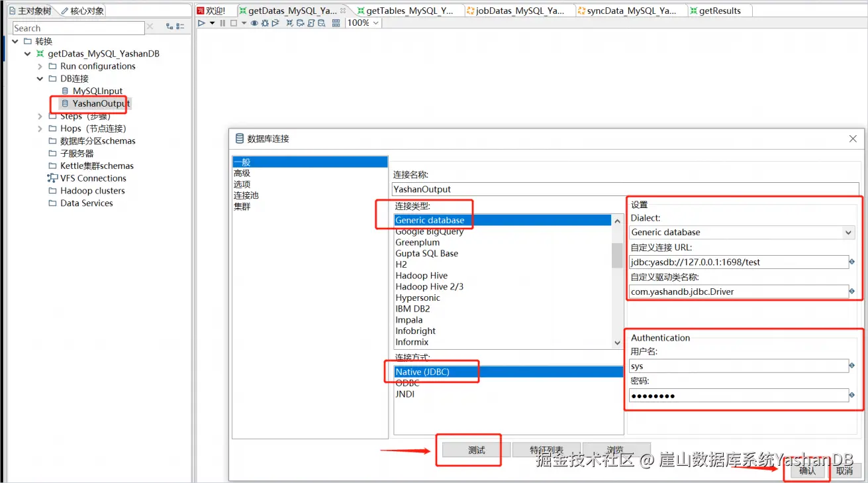Select the Data Services folder
This screenshot has width=868, height=483.
click(x=86, y=203)
